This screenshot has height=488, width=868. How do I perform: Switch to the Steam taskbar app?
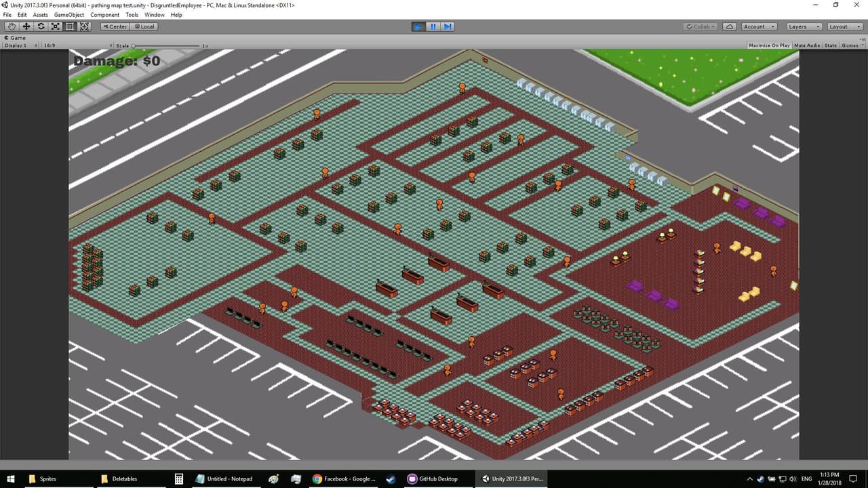point(392,479)
